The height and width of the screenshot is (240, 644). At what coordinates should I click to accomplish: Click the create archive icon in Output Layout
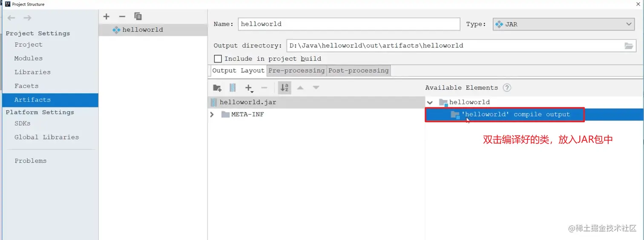click(x=233, y=88)
